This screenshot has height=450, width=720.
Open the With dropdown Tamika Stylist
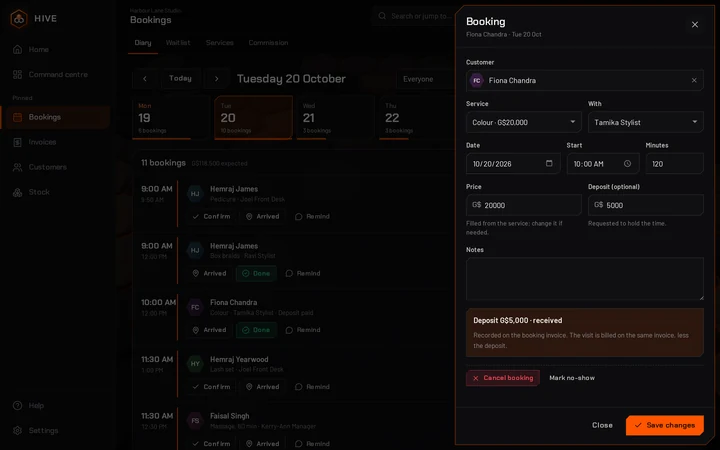click(x=646, y=122)
